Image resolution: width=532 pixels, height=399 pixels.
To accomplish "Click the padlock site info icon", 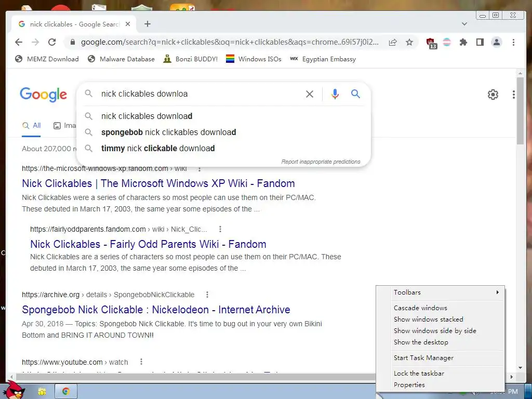I will [72, 42].
